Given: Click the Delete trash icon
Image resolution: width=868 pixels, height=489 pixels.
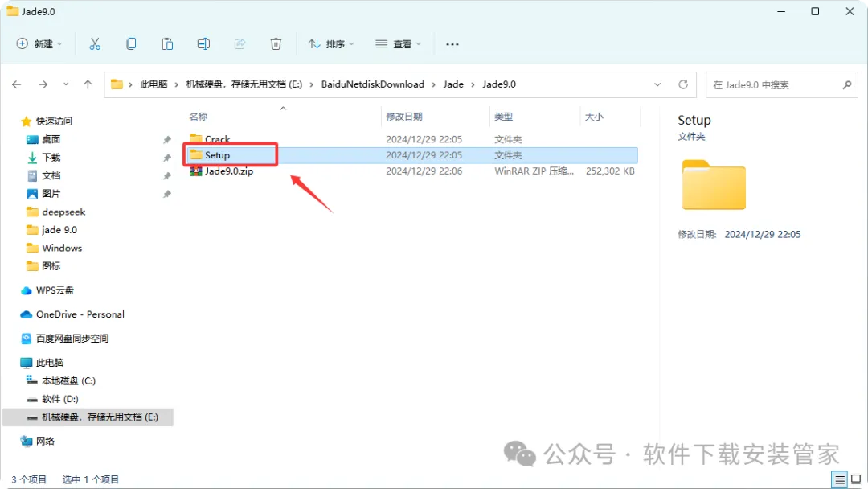Looking at the screenshot, I should coord(276,43).
